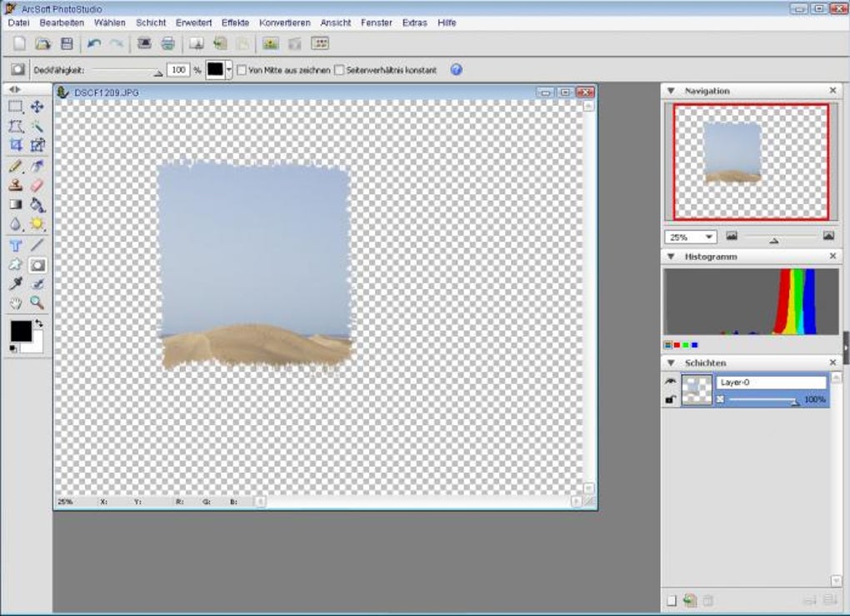Toggle the RGB composite histogram channel
The width and height of the screenshot is (850, 616).
[668, 345]
